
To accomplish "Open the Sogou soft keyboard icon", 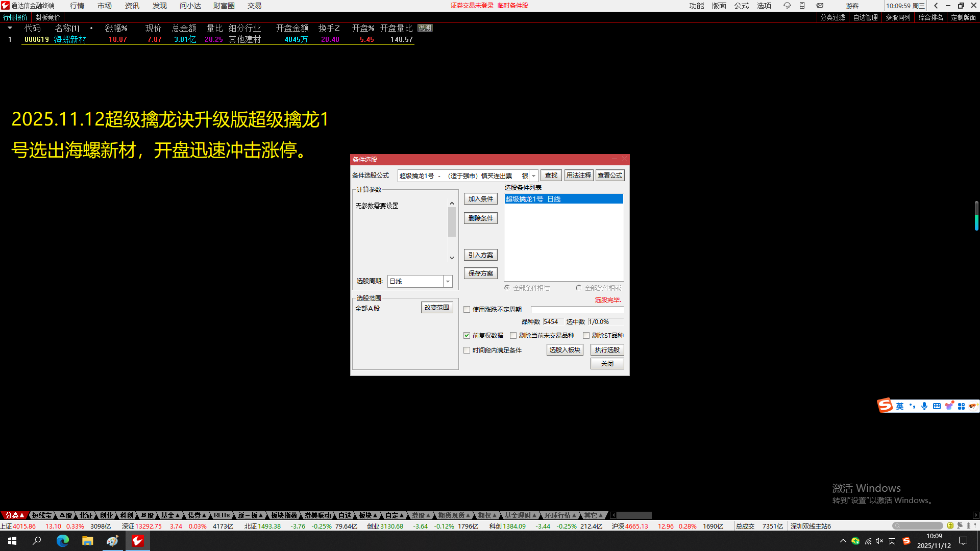I will [x=937, y=406].
